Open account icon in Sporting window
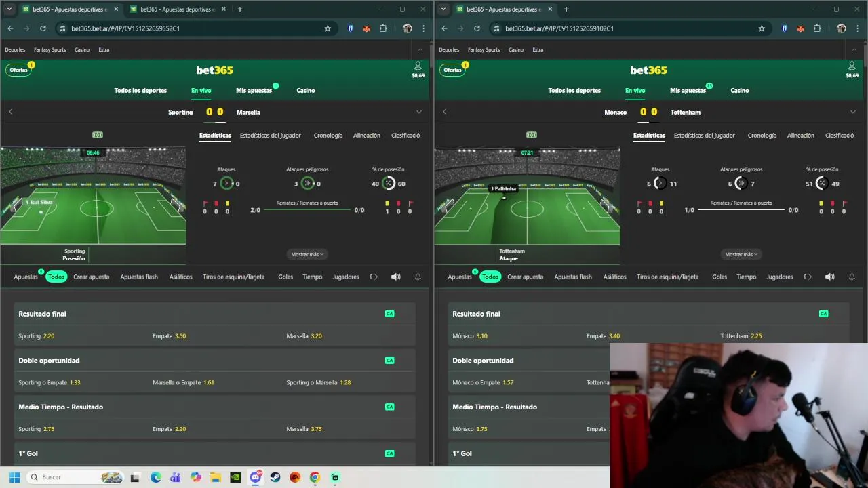Image resolution: width=868 pixels, height=488 pixels. click(x=418, y=66)
